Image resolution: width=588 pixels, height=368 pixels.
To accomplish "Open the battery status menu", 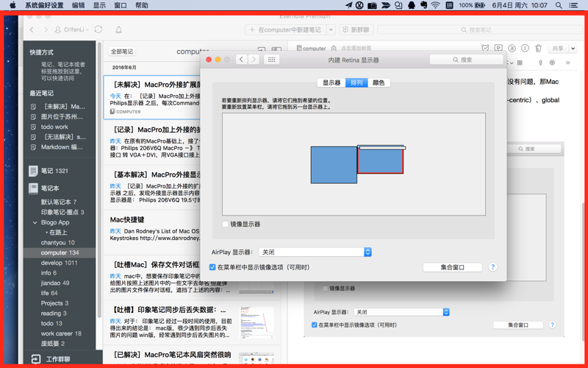I will [x=480, y=5].
